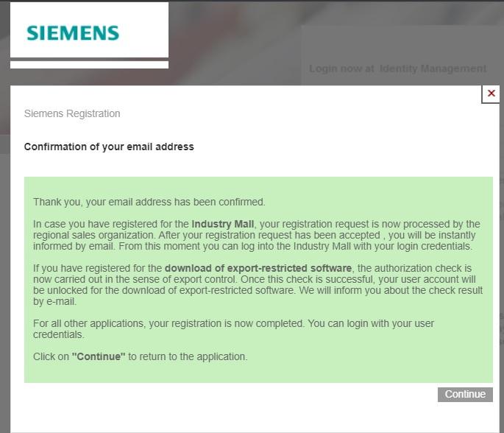Click the Siemens logo

tap(73, 33)
